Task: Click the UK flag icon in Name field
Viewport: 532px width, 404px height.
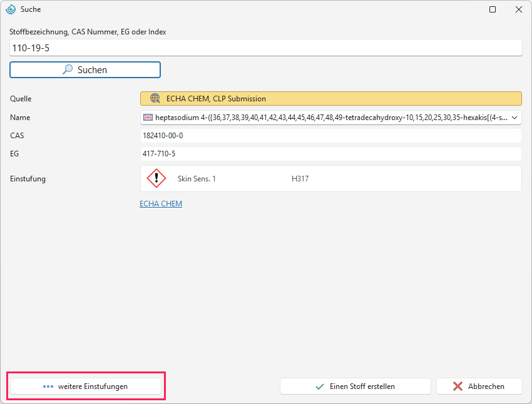Action: click(x=148, y=118)
